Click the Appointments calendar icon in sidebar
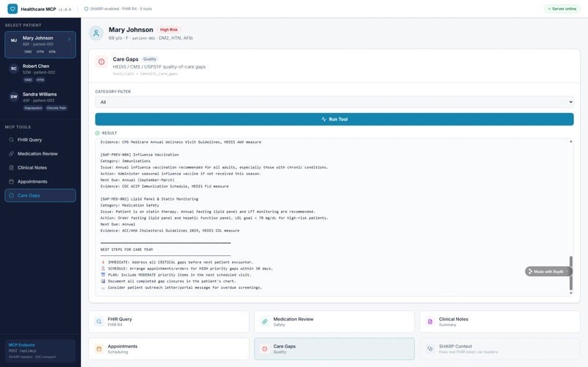 pos(11,182)
